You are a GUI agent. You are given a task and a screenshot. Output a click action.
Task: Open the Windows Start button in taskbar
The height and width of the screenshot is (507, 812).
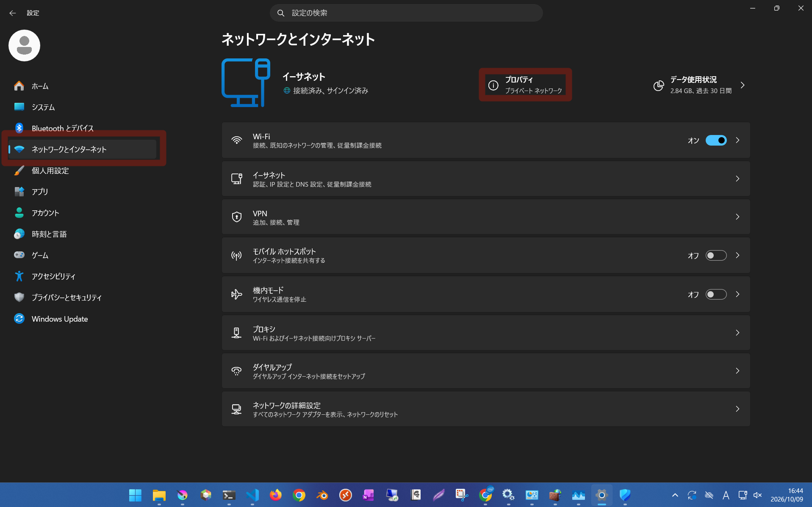136,495
